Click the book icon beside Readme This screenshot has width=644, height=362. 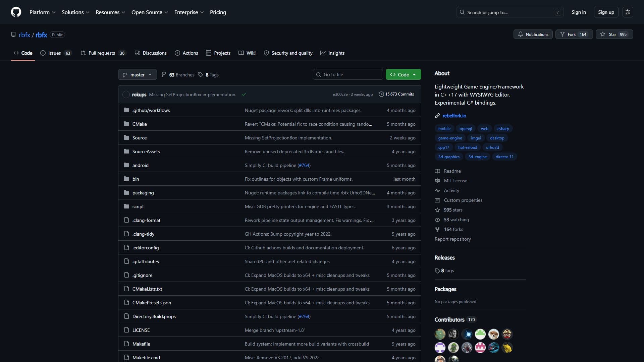click(x=437, y=171)
